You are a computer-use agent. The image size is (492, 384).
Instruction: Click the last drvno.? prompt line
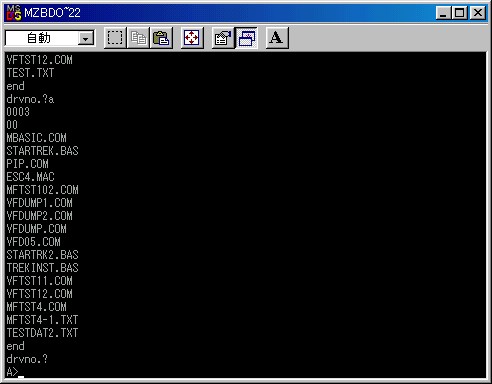(27, 359)
